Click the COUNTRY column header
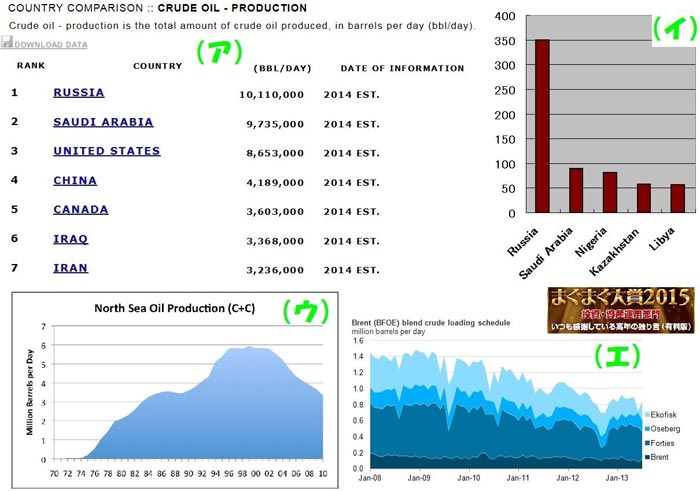The height and width of the screenshot is (491, 700). click(x=157, y=67)
